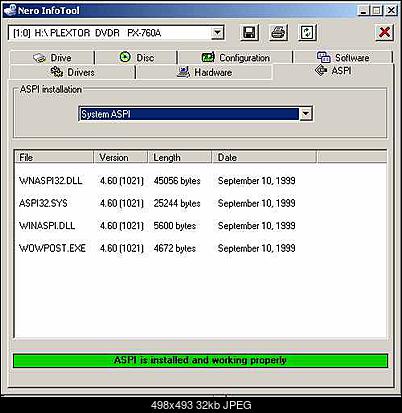Viewport: 402px width, 413px height.
Task: Minimize the Nero InfoTool window
Action: point(364,11)
